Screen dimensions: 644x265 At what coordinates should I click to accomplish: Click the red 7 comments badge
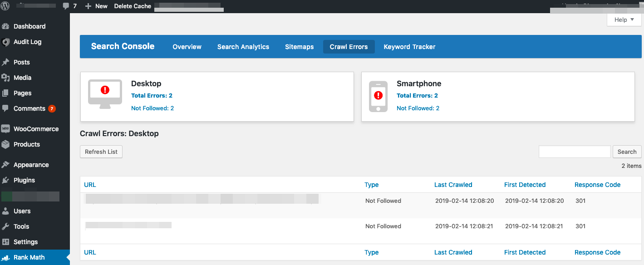coord(52,108)
